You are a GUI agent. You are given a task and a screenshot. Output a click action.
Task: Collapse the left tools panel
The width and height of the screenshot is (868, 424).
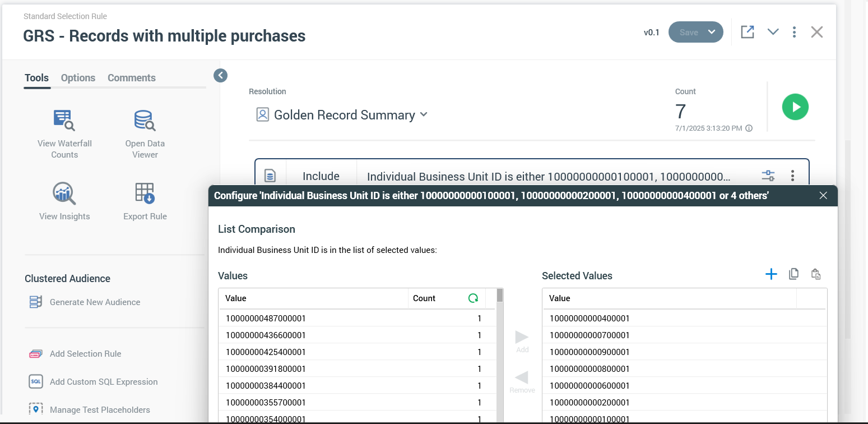[220, 75]
